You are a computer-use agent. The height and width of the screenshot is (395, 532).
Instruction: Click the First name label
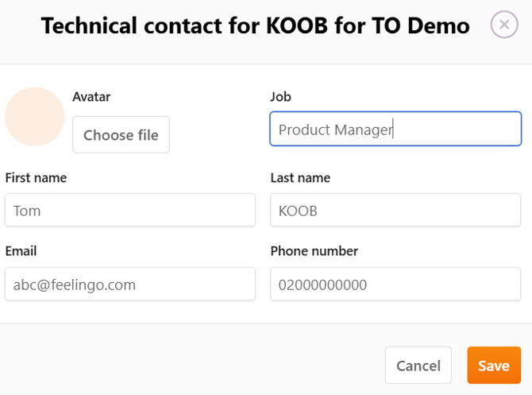36,178
